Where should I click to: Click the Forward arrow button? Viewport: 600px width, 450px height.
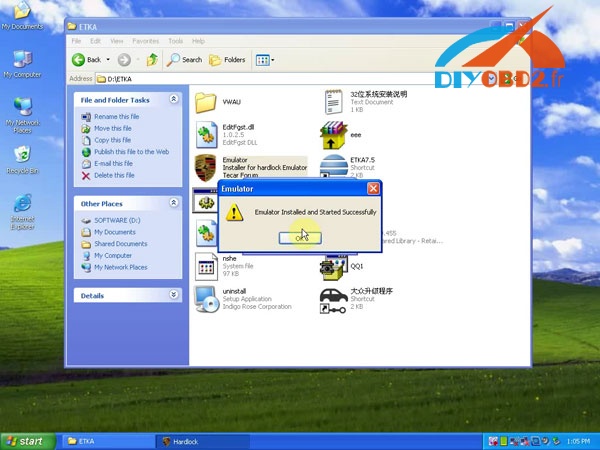coord(124,60)
